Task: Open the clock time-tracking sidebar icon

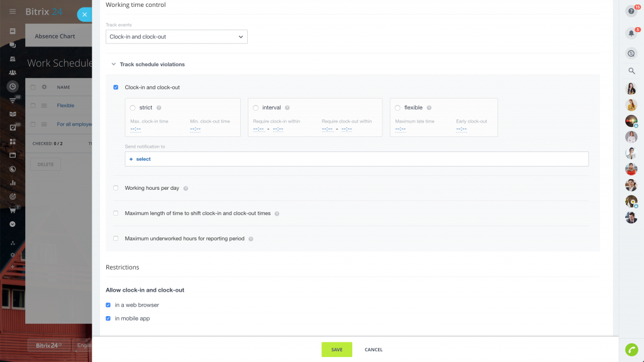Action: [13, 86]
